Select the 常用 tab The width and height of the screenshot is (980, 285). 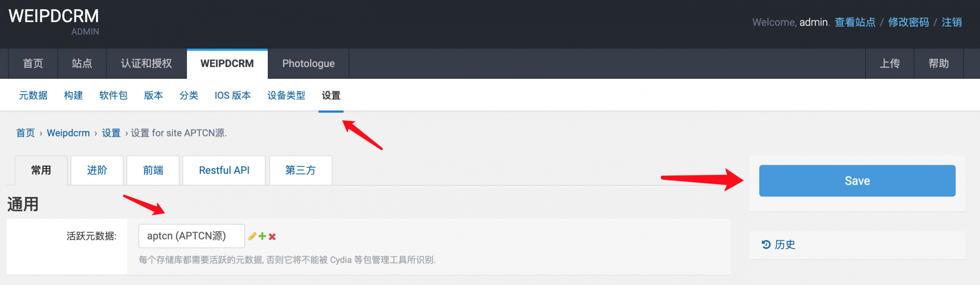point(41,170)
